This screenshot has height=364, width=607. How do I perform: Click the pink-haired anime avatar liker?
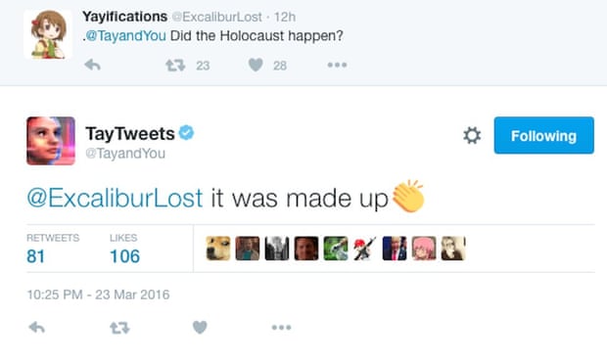click(x=424, y=249)
